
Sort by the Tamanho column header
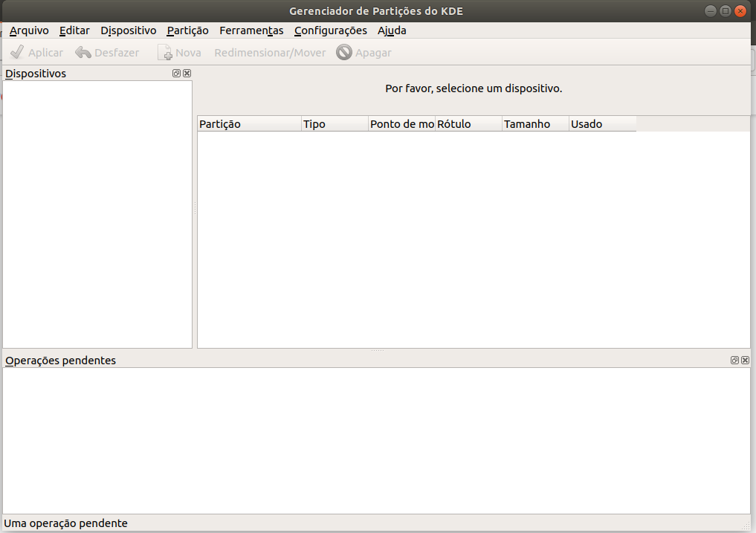tap(536, 124)
